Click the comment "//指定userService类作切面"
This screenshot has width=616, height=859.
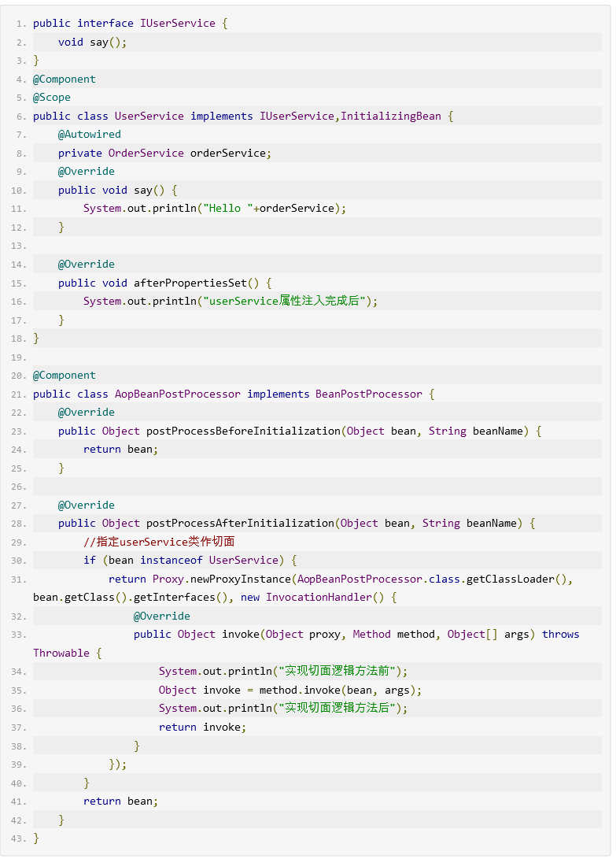[x=159, y=542]
